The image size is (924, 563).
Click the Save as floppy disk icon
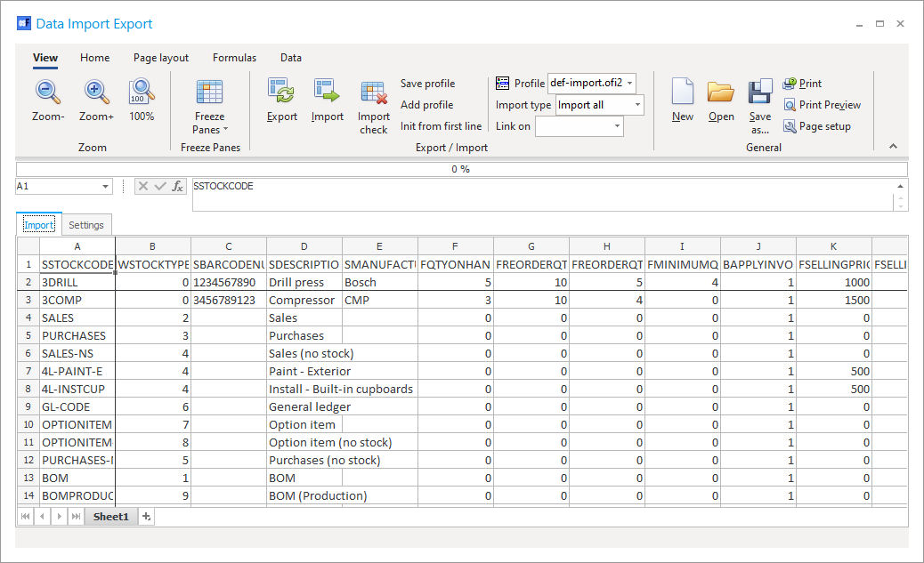click(x=760, y=92)
